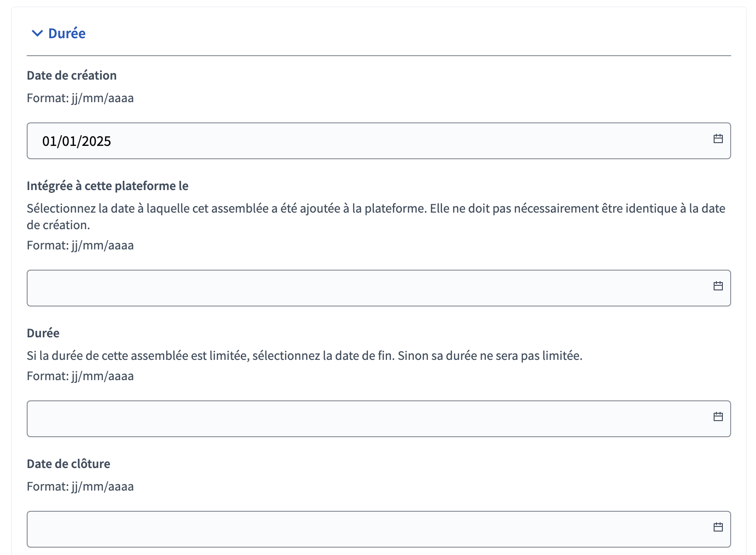Click the empty Date de clôture field
Screen dimensions: 756x555
pos(378,529)
